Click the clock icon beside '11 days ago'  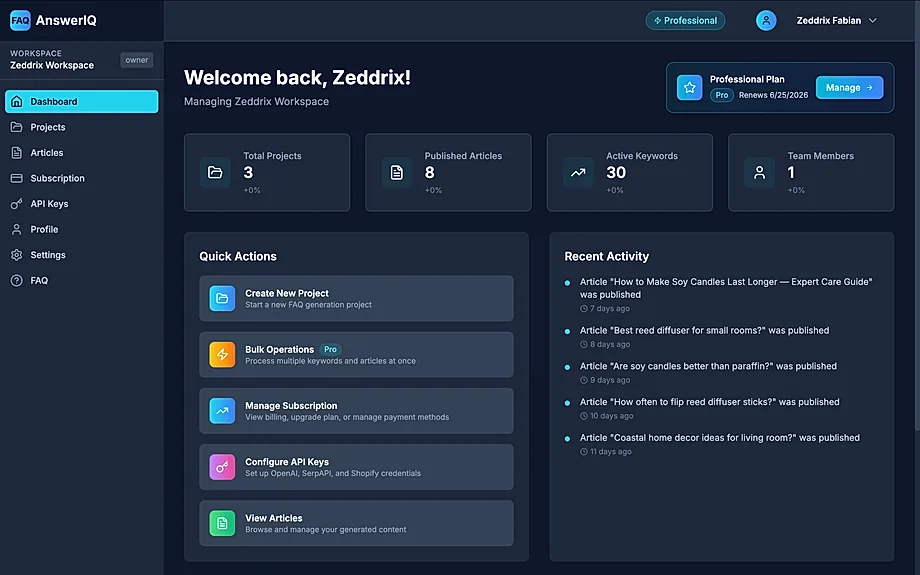584,452
